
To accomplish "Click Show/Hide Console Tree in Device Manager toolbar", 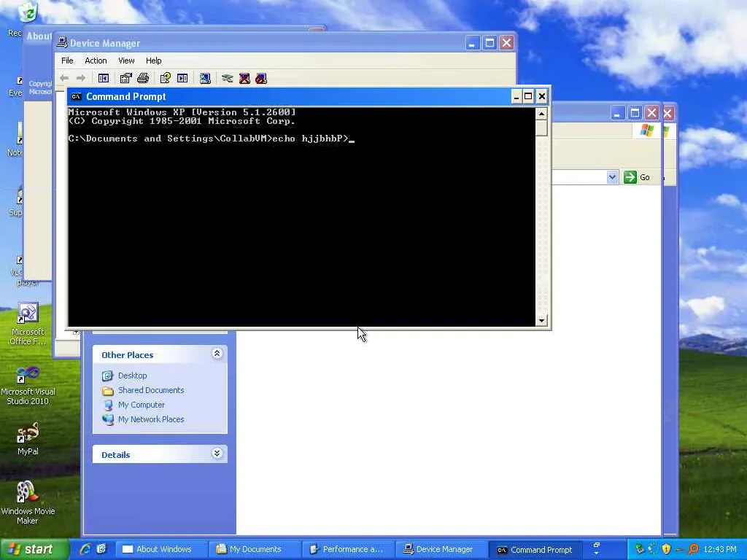I will click(x=104, y=79).
